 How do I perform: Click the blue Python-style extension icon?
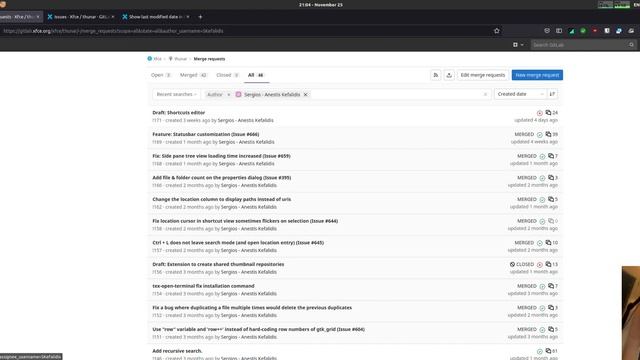pos(619,31)
